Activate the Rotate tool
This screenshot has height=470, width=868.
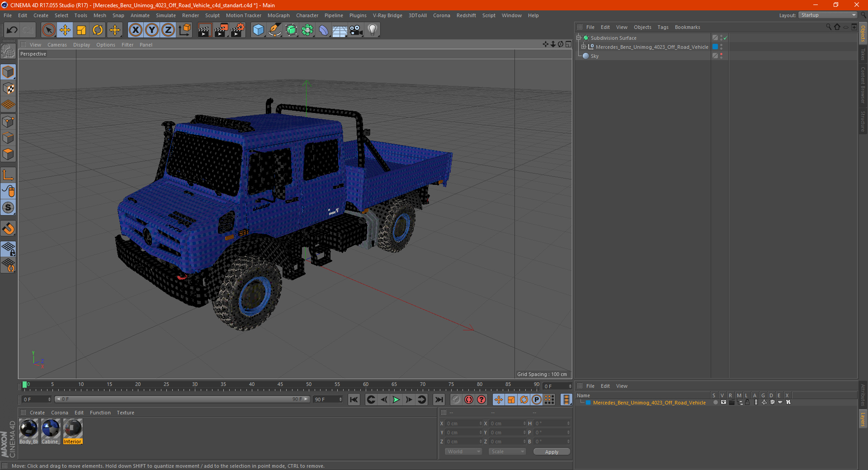[98, 30]
